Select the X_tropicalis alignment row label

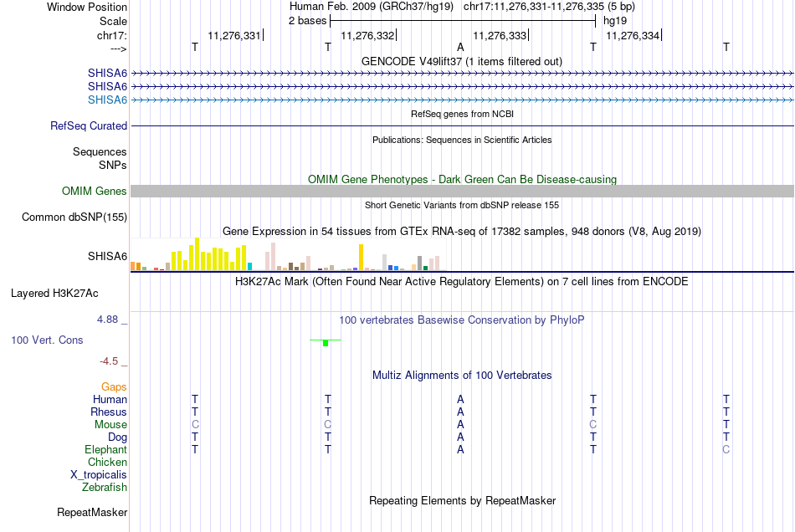[x=99, y=475]
